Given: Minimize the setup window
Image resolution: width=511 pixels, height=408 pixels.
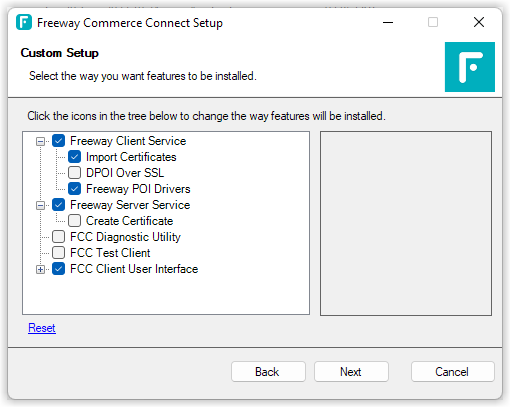Looking at the screenshot, I should pos(388,23).
